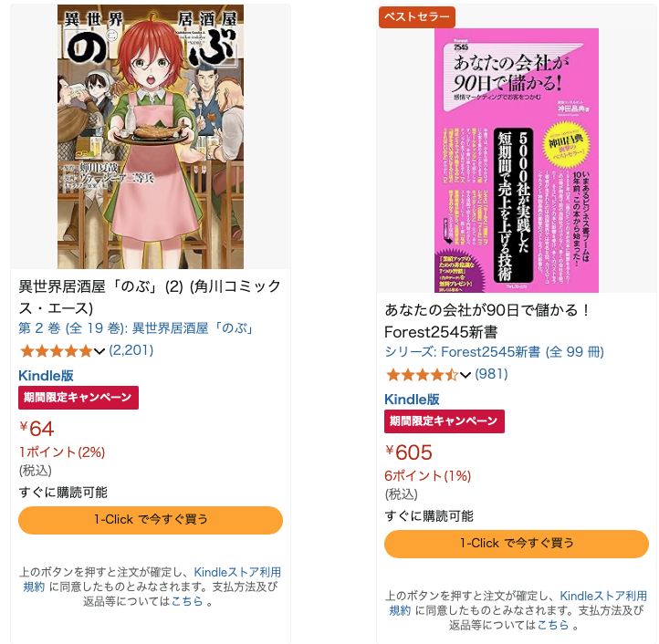The width and height of the screenshot is (659, 644).
Task: Buy the ¥605 book with 1-Click で今すぐ買う
Action: pos(517,544)
